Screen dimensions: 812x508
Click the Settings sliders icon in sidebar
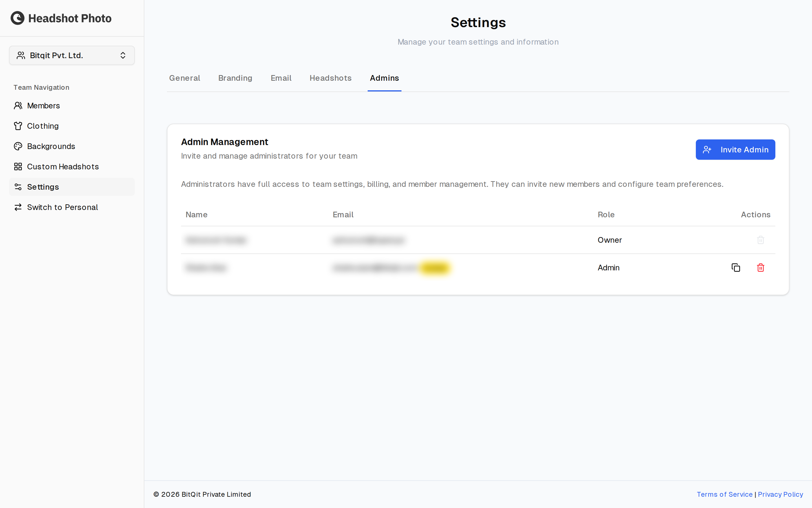coord(18,187)
